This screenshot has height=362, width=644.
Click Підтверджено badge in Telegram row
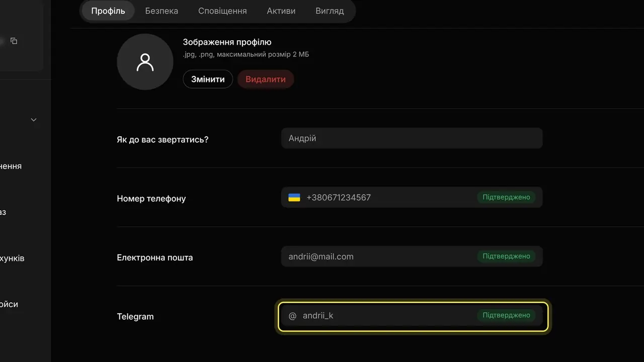[x=506, y=315]
